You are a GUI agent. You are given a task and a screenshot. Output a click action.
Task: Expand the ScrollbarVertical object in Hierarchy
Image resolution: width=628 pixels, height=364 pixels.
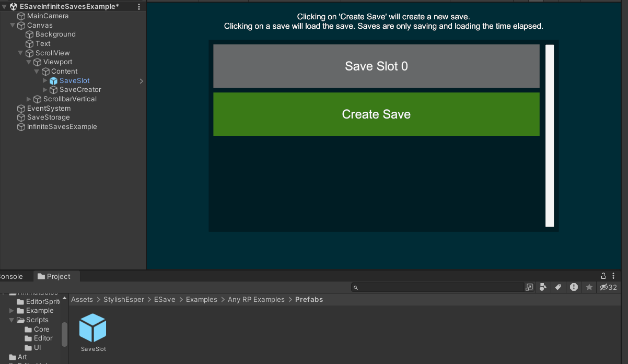click(29, 99)
